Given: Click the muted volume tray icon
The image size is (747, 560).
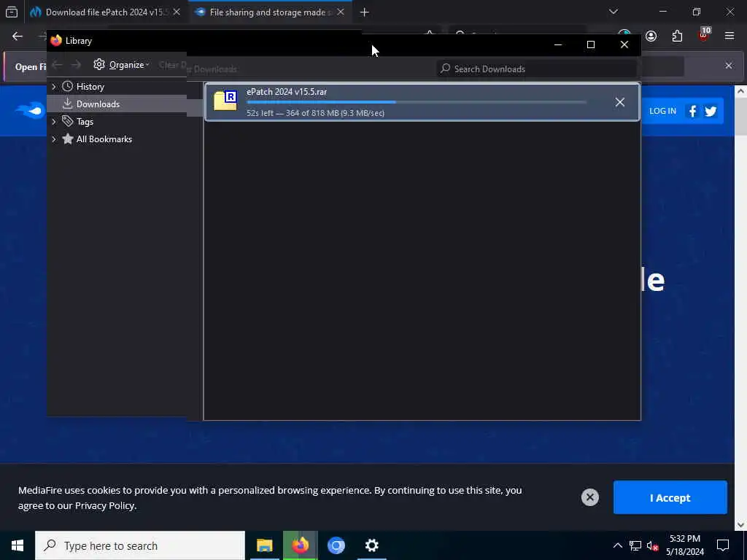Looking at the screenshot, I should pyautogui.click(x=652, y=545).
